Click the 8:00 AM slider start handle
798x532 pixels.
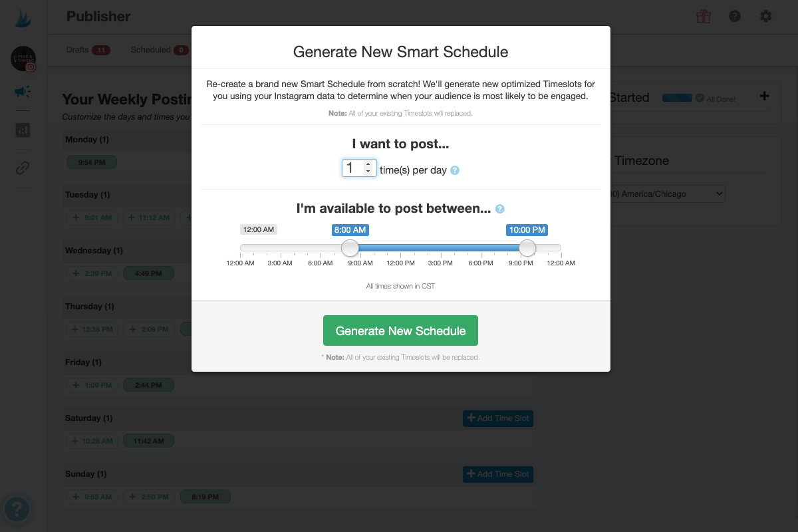350,248
